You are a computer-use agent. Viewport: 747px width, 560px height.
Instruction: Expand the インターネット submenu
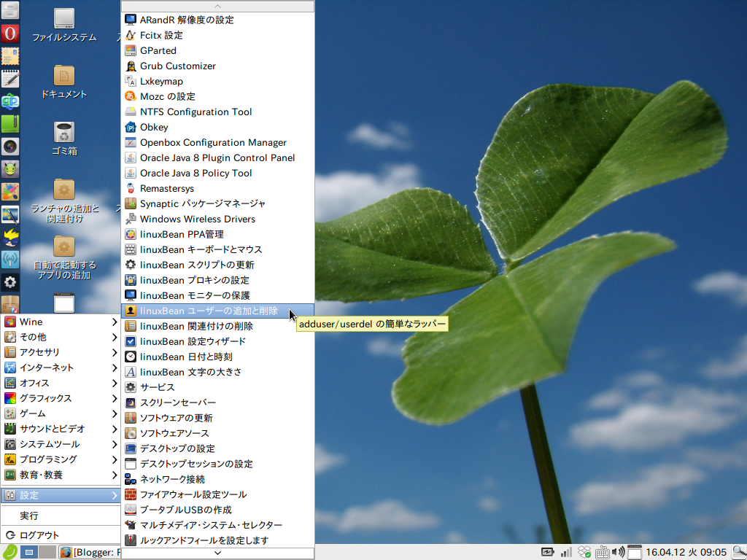click(47, 367)
